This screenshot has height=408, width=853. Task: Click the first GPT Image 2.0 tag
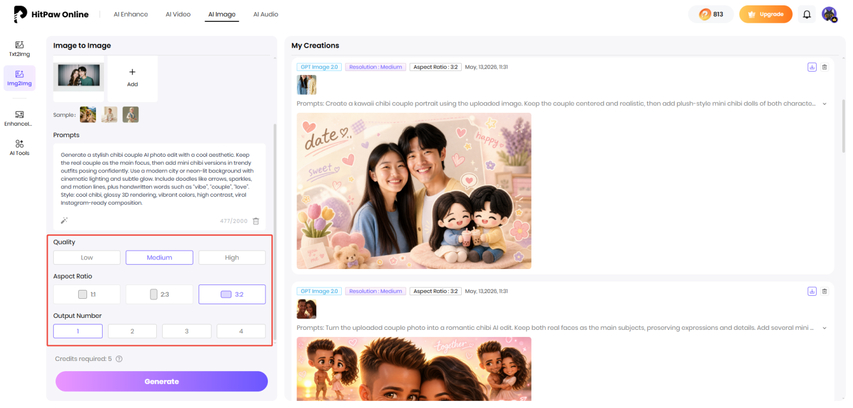(x=319, y=67)
